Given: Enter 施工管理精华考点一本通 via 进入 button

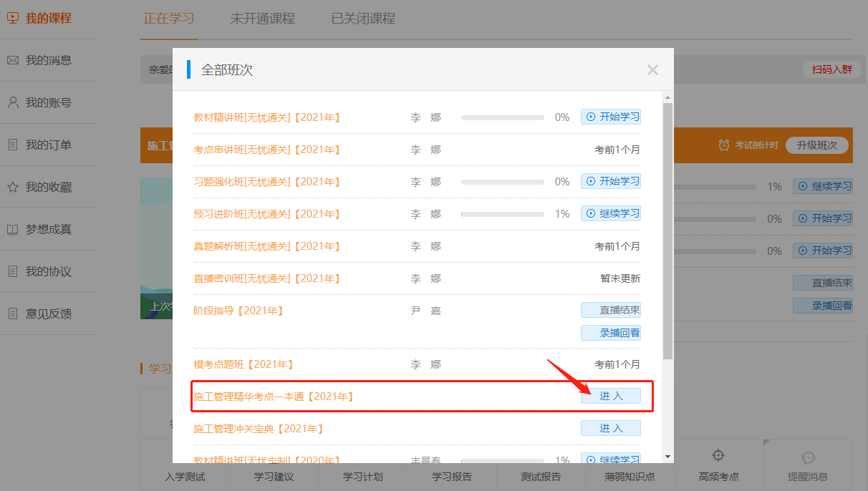Looking at the screenshot, I should (x=610, y=396).
